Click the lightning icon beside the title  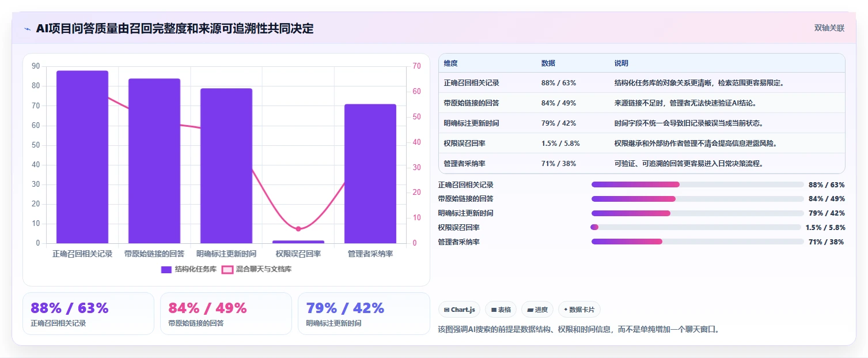click(x=28, y=29)
